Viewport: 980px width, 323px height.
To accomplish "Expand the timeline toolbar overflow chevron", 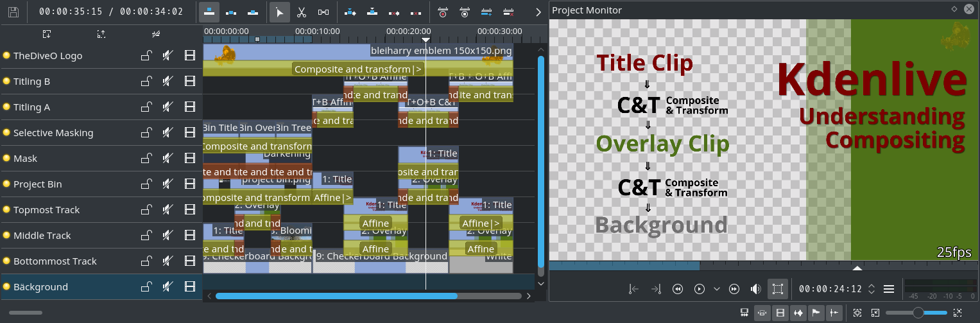I will tap(538, 12).
